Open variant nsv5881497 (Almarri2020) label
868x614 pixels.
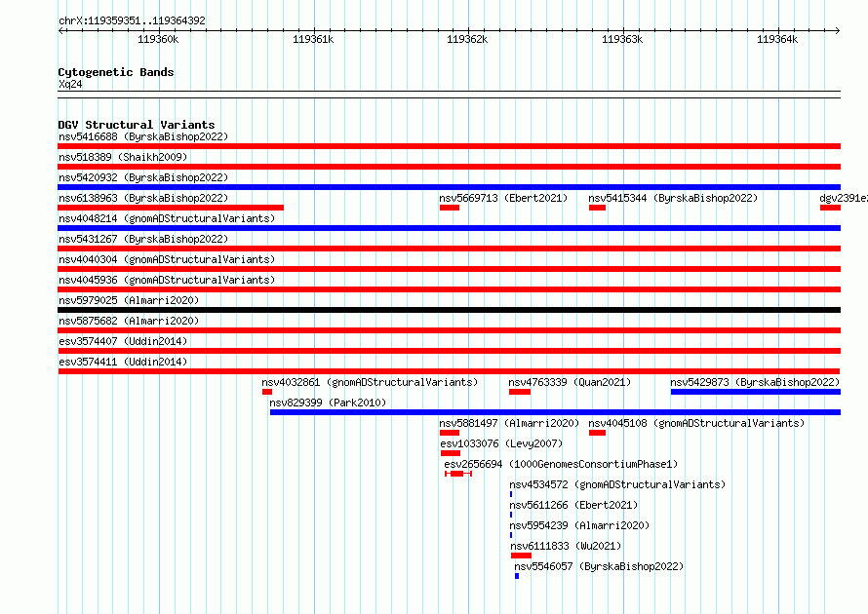point(509,423)
